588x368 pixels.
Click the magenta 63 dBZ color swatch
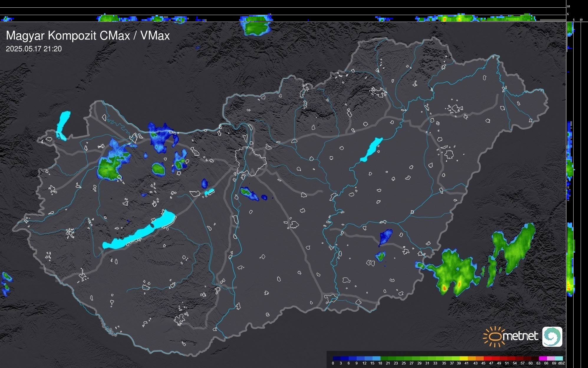click(542, 358)
